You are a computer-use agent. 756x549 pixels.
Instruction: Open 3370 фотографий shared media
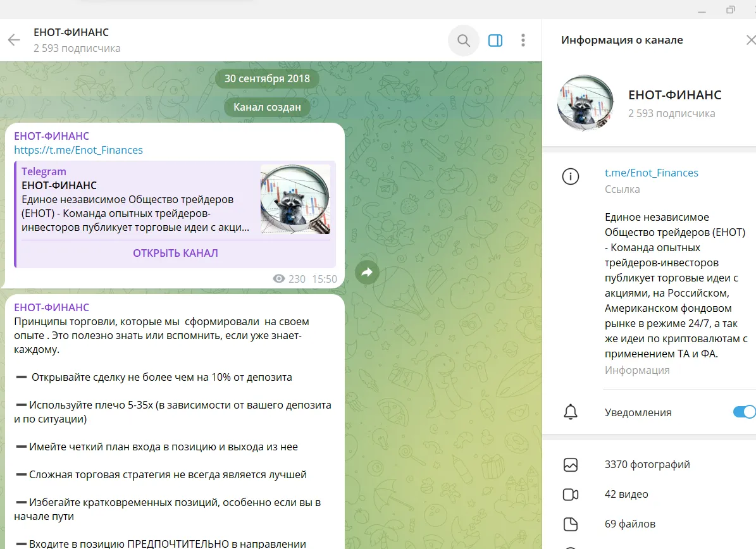coord(647,464)
